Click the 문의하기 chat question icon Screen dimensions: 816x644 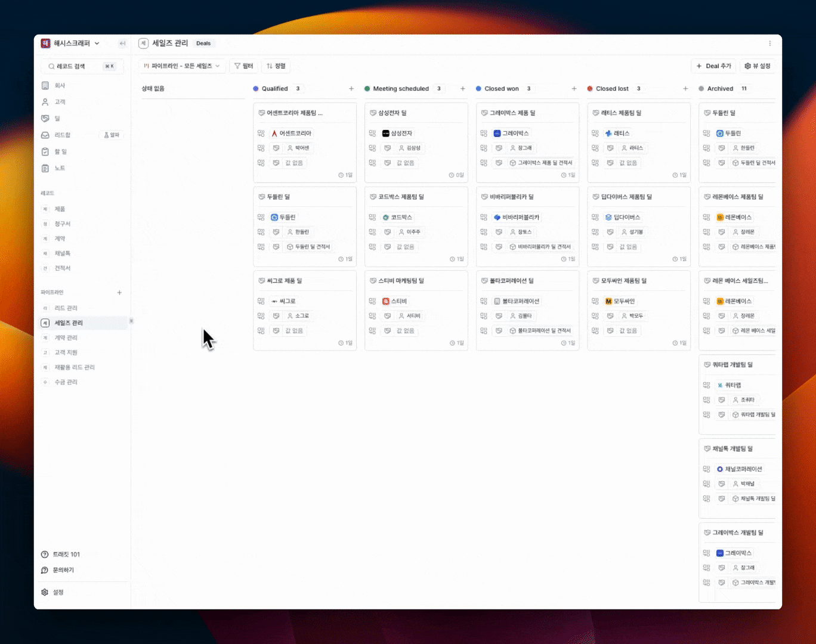click(x=45, y=570)
